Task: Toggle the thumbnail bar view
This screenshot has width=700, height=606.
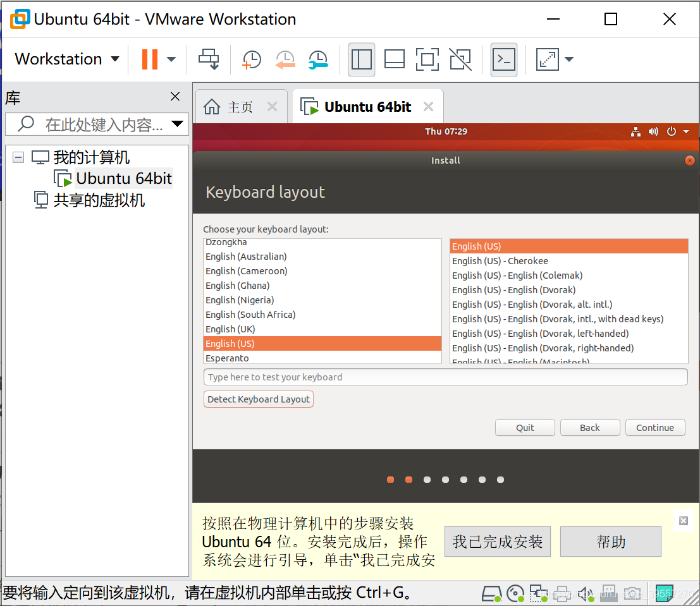Action: [x=395, y=59]
